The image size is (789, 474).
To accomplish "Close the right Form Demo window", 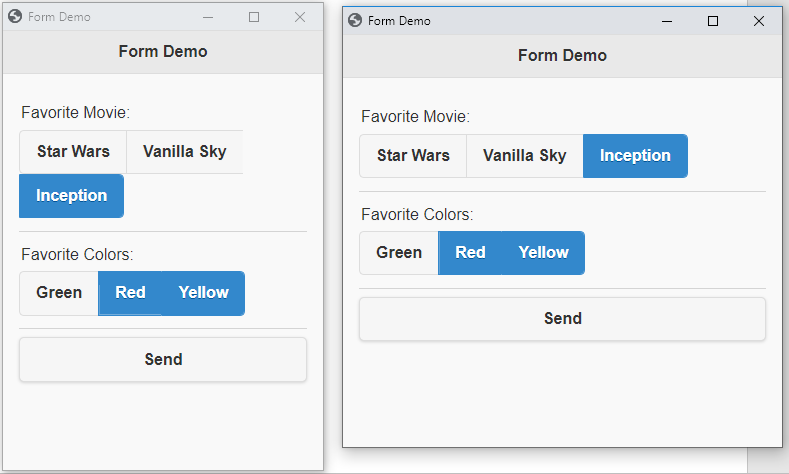I will 759,21.
